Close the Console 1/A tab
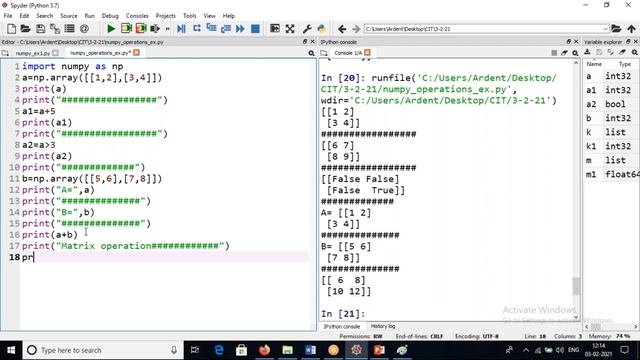 click(x=367, y=53)
